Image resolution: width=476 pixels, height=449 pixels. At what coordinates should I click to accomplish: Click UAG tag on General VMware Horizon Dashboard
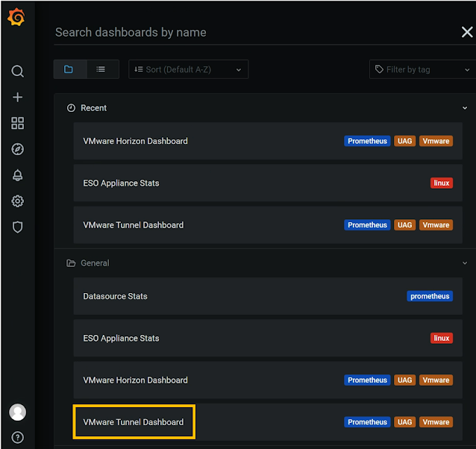click(404, 380)
